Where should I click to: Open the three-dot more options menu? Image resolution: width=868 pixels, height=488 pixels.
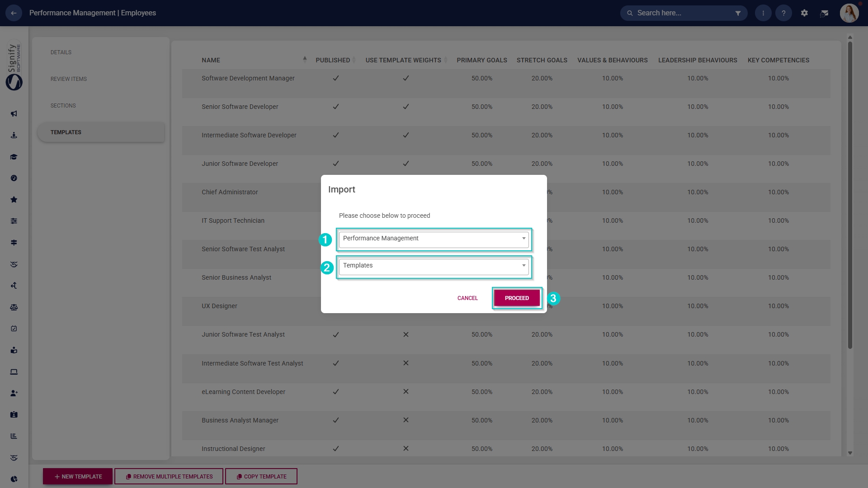coord(763,13)
